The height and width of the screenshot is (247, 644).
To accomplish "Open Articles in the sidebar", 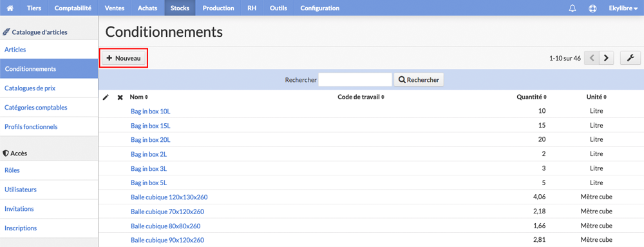I will 49,50.
